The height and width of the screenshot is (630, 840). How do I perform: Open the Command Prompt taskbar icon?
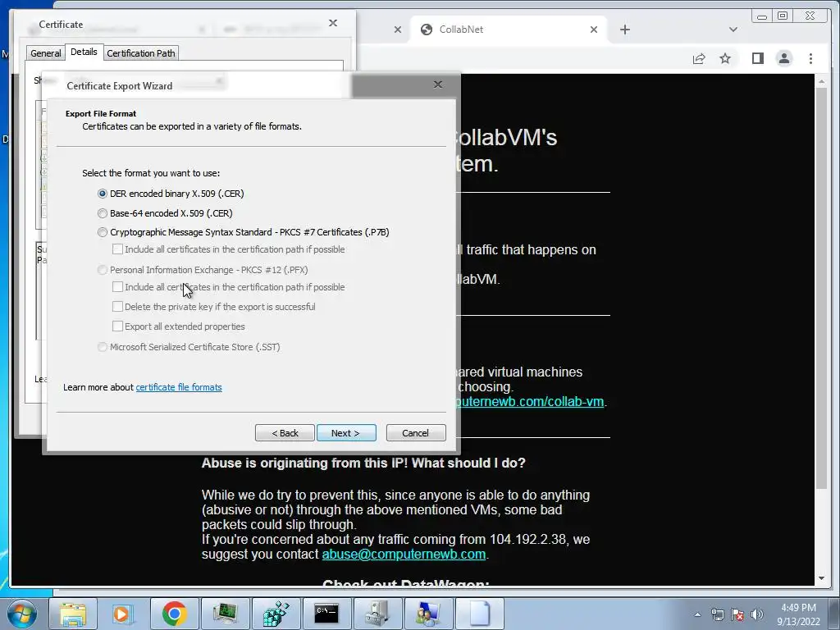(x=326, y=614)
